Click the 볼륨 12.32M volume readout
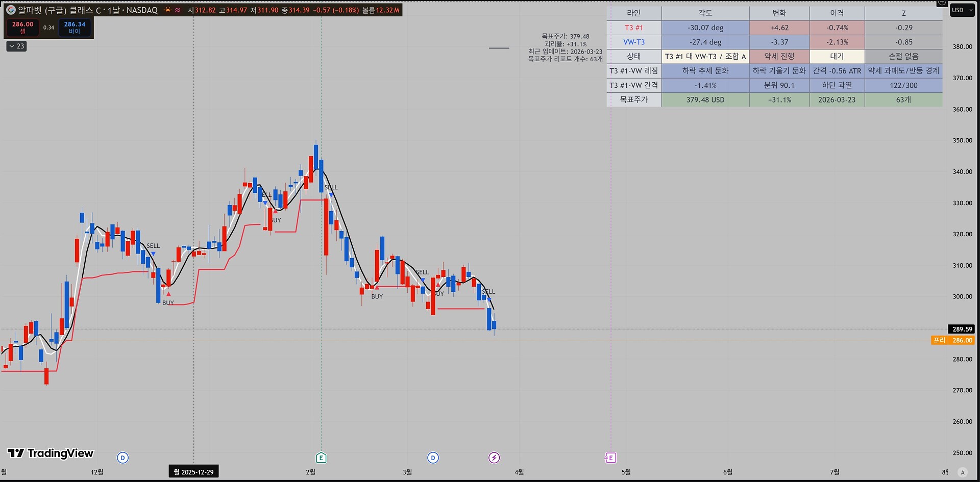 381,10
